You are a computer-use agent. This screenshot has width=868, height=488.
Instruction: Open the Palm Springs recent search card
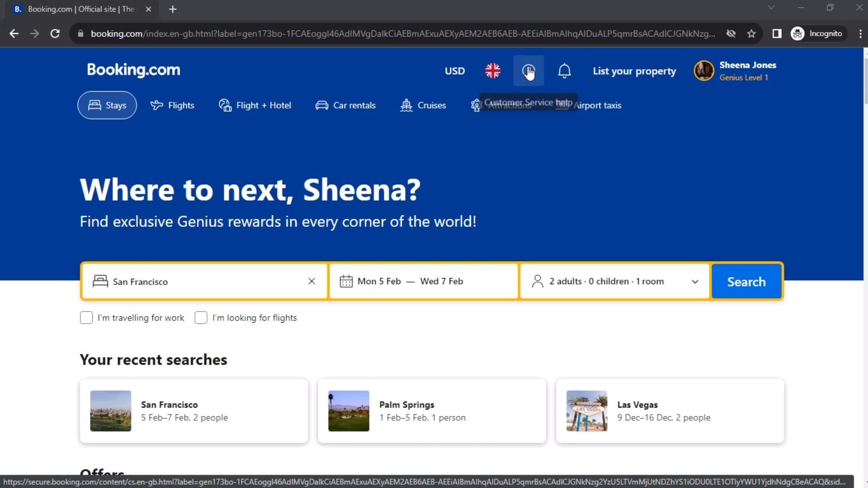point(431,411)
